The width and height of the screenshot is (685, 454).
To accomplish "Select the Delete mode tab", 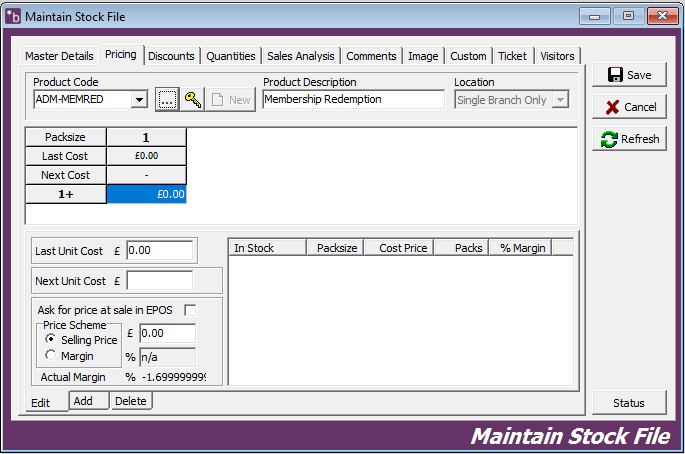I will coord(131,401).
